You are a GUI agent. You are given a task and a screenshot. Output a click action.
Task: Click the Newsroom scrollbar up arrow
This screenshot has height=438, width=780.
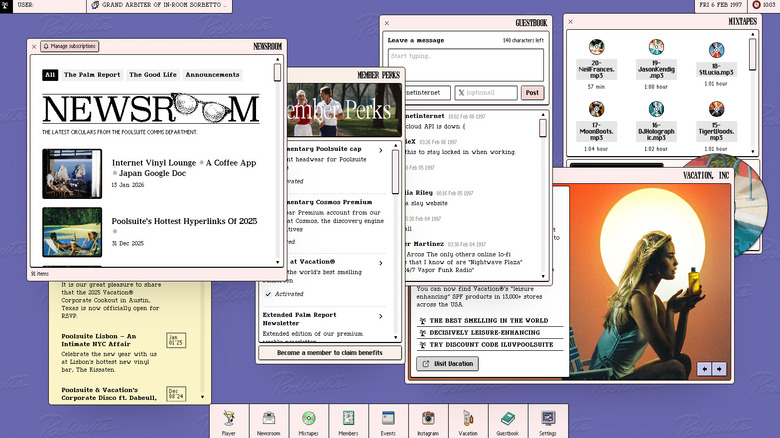tap(278, 59)
